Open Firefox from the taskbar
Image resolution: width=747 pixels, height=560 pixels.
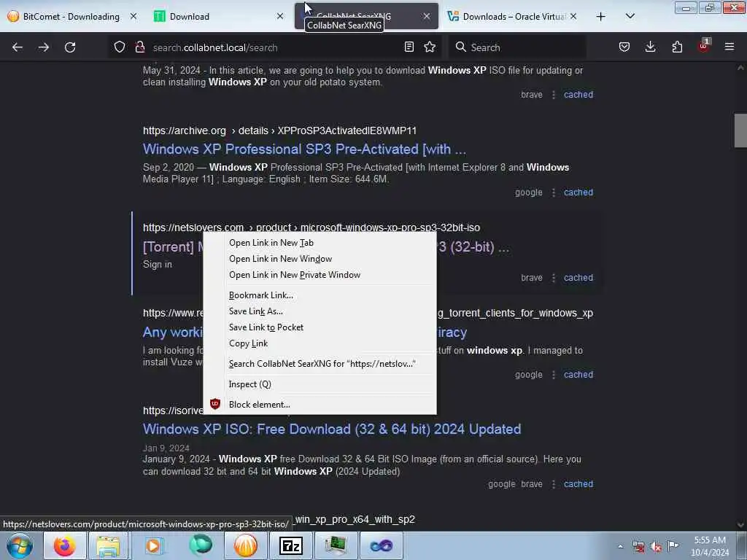65,545
